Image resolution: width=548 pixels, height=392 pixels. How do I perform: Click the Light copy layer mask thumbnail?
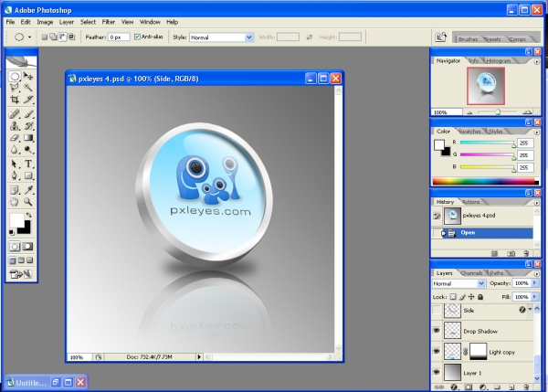pyautogui.click(x=478, y=351)
